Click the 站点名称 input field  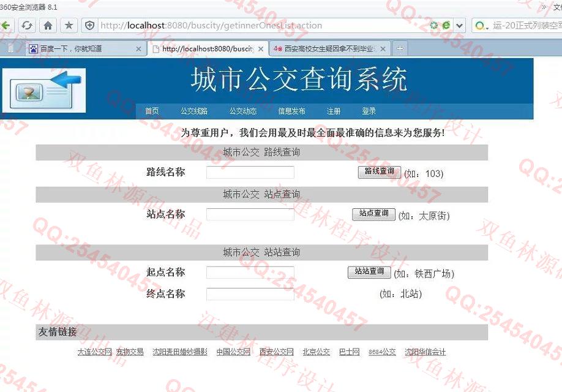click(x=250, y=214)
